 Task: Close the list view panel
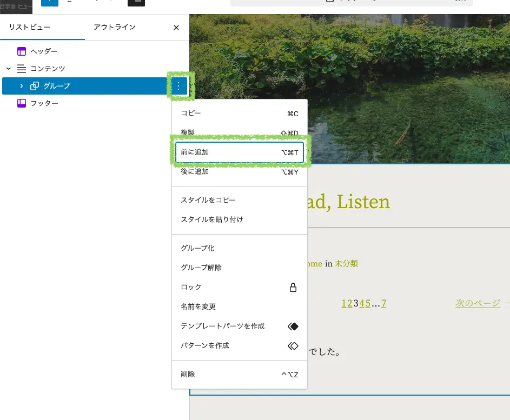(176, 28)
